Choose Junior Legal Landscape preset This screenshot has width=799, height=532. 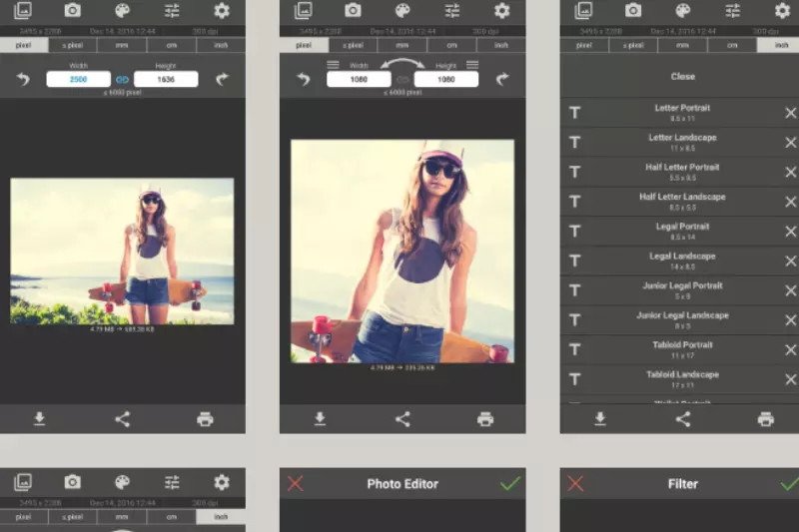(682, 319)
